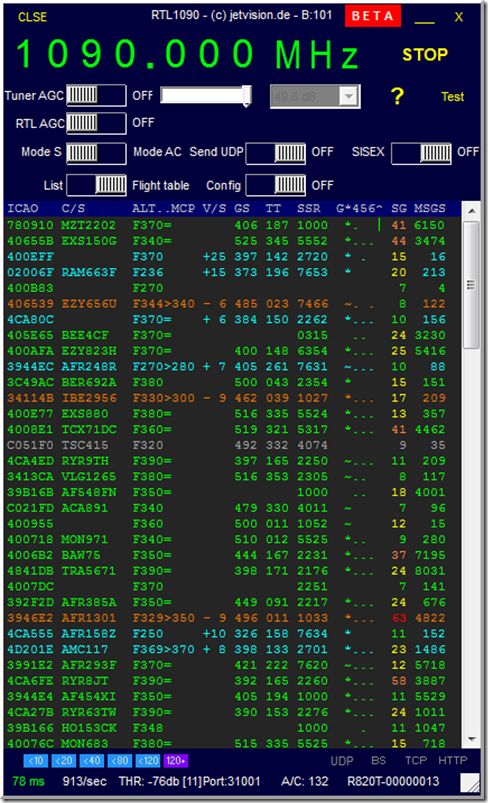Viewport: 488px width, 803px height.
Task: Click the Test button
Action: 452,96
